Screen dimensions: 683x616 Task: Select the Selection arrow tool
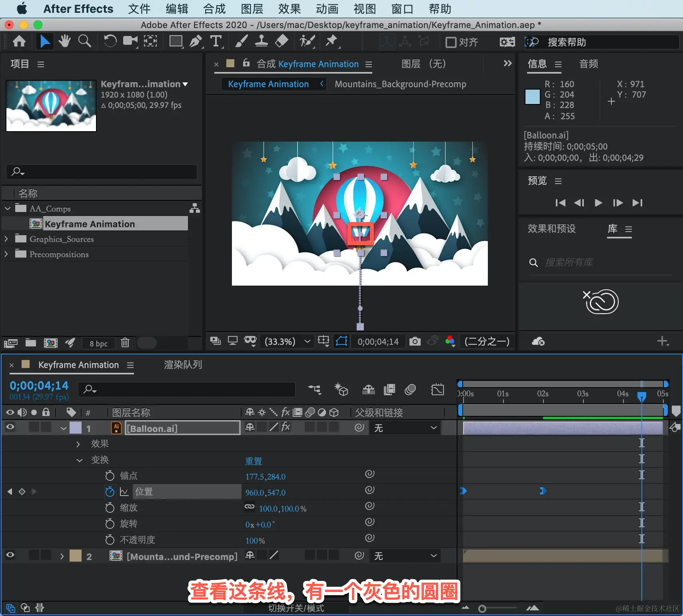tap(45, 41)
